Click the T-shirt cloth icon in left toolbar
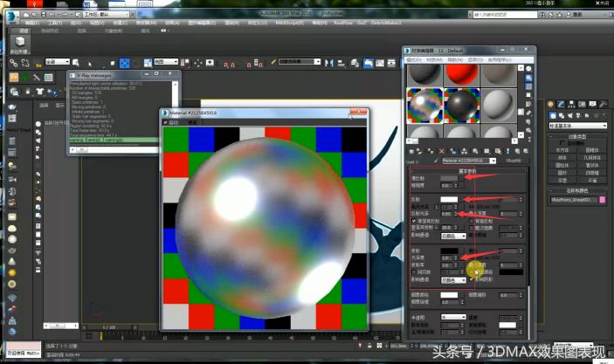 pos(39,92)
